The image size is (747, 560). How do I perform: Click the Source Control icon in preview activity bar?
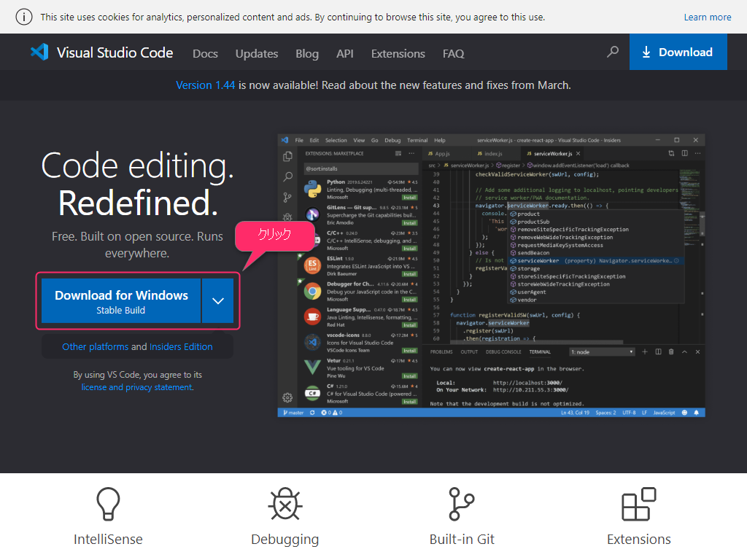pyautogui.click(x=287, y=197)
